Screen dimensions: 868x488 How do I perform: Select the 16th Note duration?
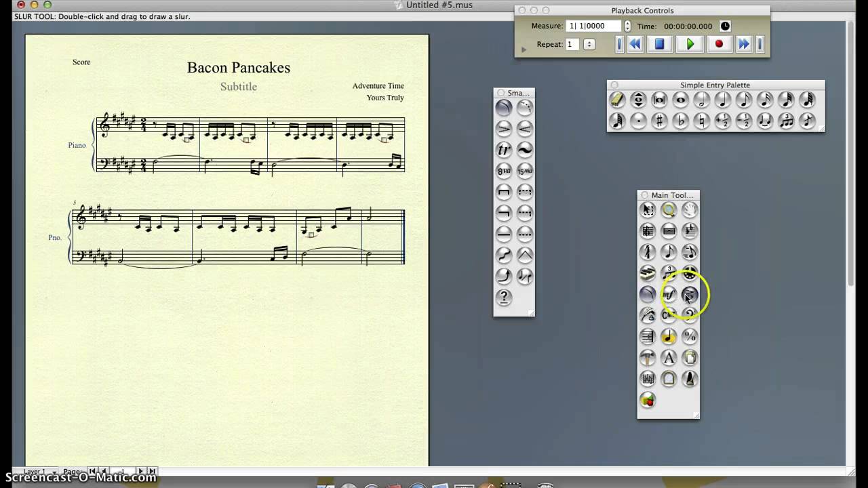coord(765,100)
